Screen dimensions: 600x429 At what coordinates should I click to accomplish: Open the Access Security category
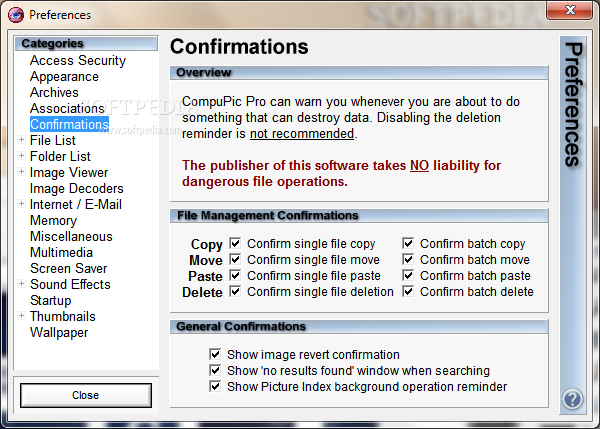coord(78,60)
